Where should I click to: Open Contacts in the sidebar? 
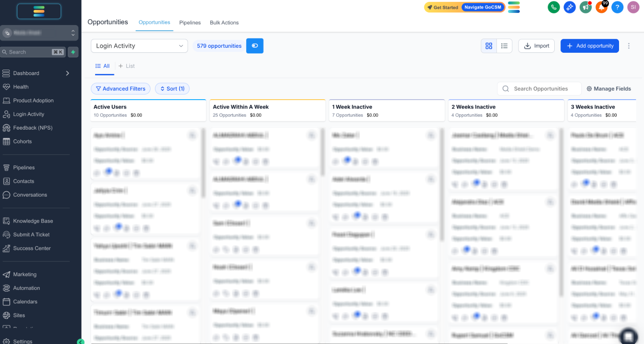[24, 181]
